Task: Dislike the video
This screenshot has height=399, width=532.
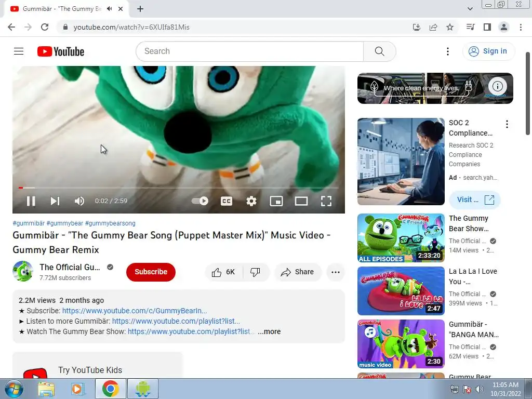Action: 255,272
